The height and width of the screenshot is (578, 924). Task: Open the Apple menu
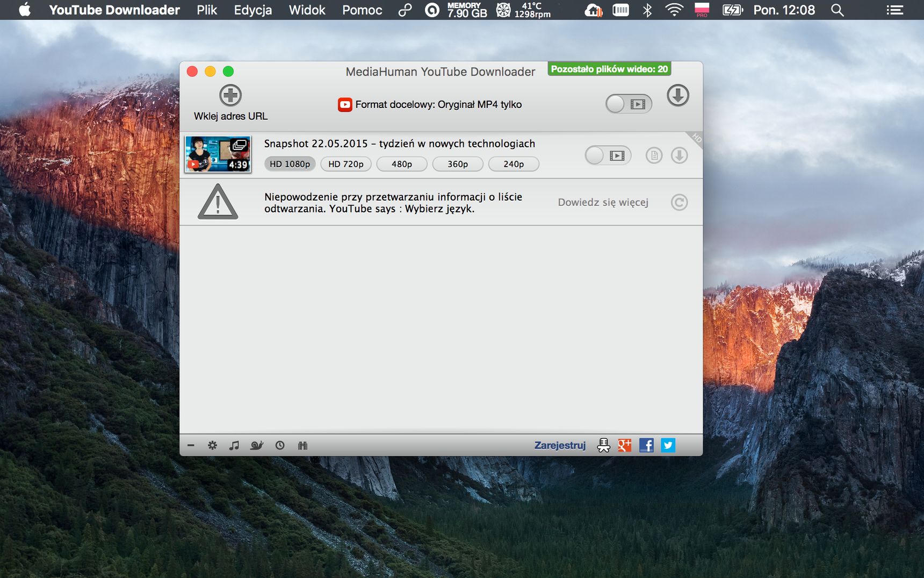(x=25, y=10)
